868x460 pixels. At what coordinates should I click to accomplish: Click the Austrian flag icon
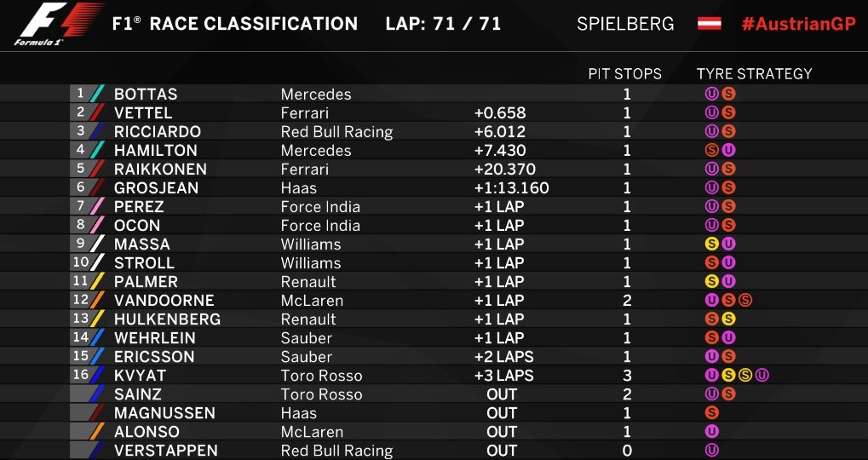tap(710, 23)
